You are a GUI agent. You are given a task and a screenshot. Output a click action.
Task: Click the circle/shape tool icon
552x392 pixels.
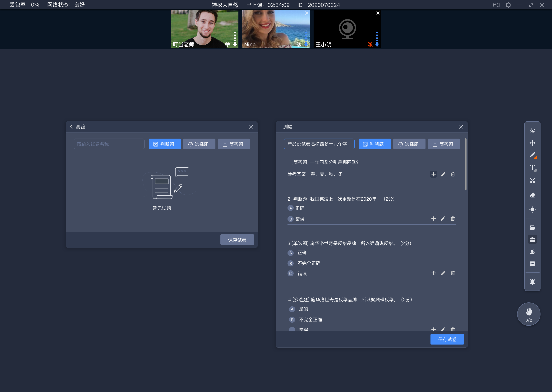[532, 209]
